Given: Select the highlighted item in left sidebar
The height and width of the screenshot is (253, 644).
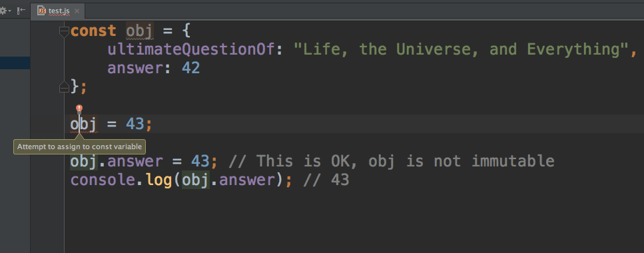Looking at the screenshot, I should click(x=15, y=63).
